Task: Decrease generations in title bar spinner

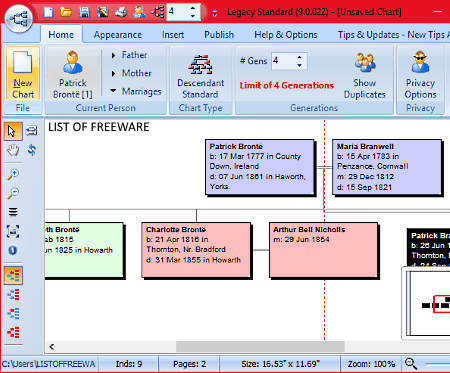Action: [193, 16]
